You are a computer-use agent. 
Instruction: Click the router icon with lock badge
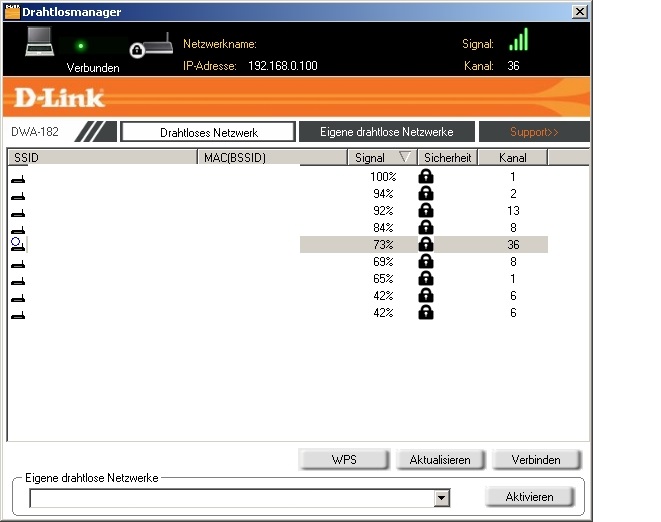click(151, 46)
